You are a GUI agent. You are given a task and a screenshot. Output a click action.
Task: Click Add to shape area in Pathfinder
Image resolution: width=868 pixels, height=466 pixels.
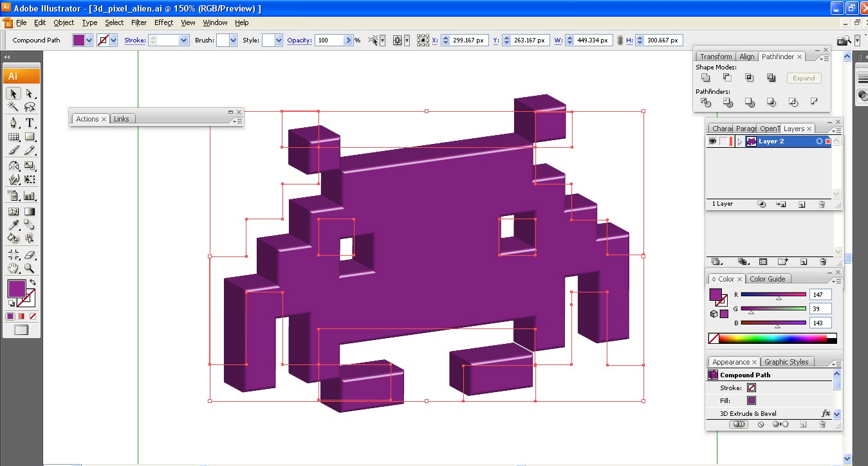706,78
